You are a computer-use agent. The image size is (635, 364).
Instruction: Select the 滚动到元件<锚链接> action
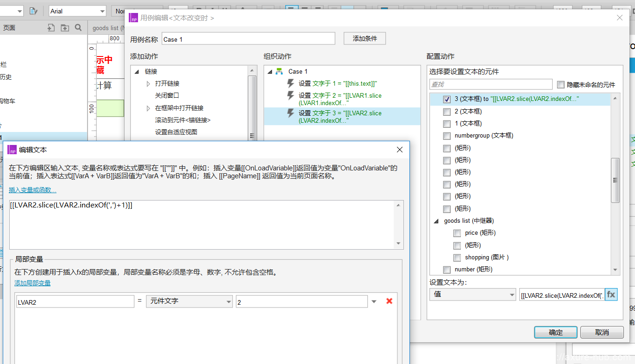[183, 120]
